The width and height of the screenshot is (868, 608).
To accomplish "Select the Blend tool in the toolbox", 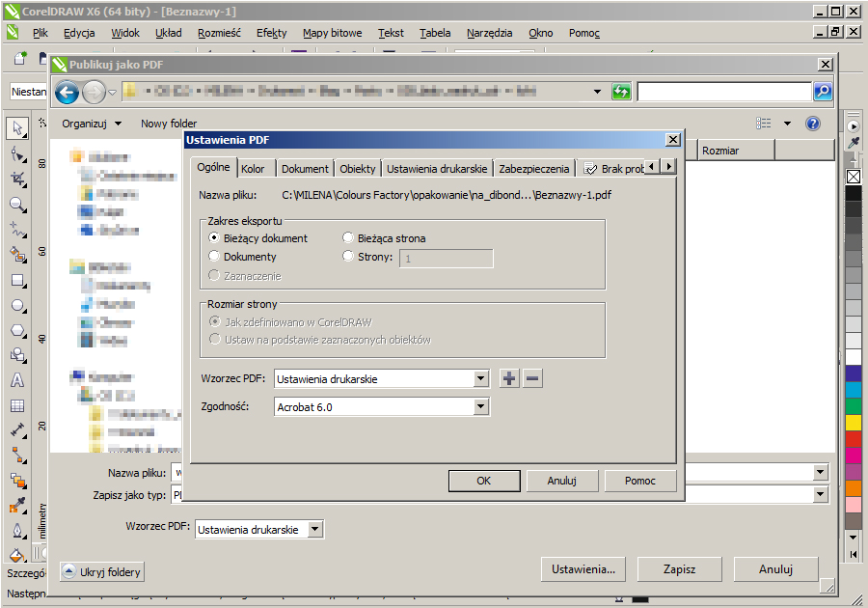I will click(x=17, y=481).
